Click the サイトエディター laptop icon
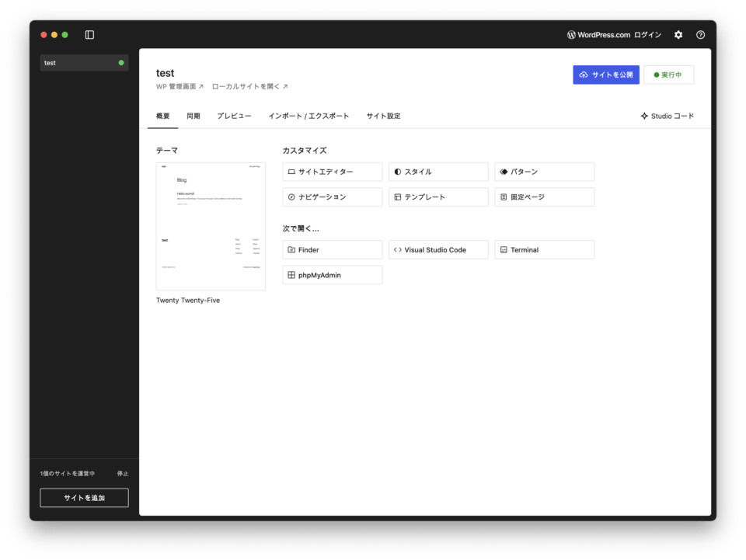 pyautogui.click(x=291, y=172)
